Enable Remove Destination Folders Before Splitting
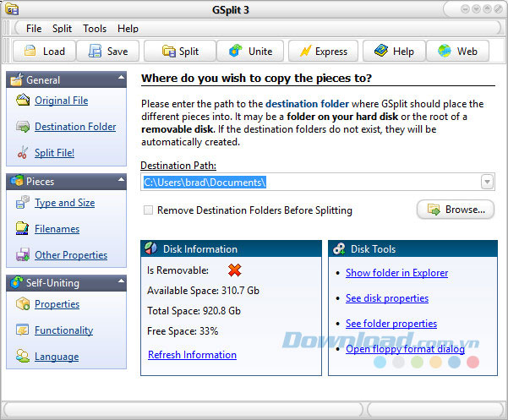This screenshot has height=420, width=508. click(x=149, y=210)
